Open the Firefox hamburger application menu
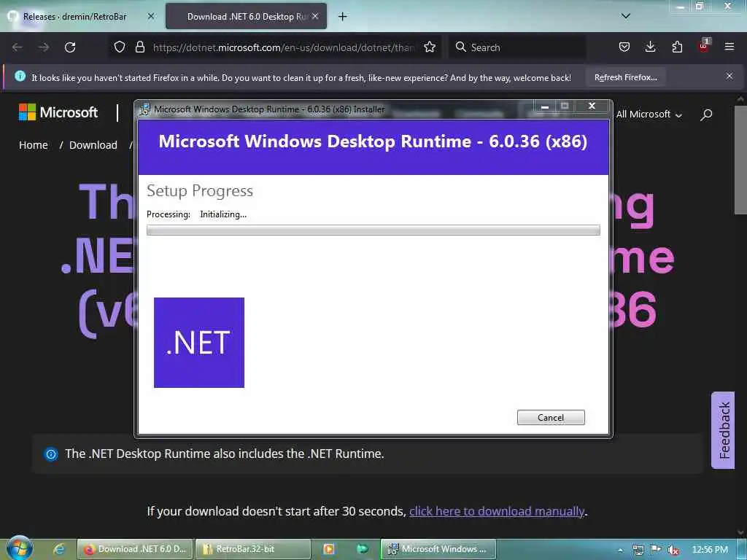 [729, 47]
